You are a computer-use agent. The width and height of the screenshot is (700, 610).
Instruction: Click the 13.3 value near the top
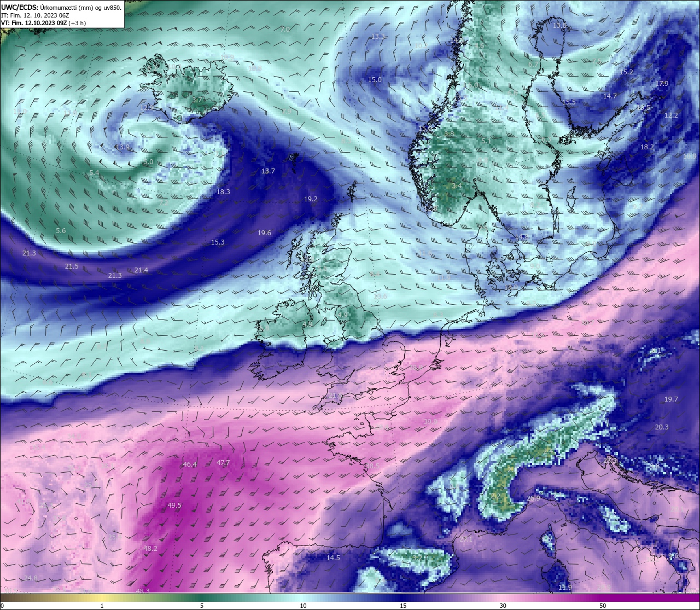tap(378, 37)
